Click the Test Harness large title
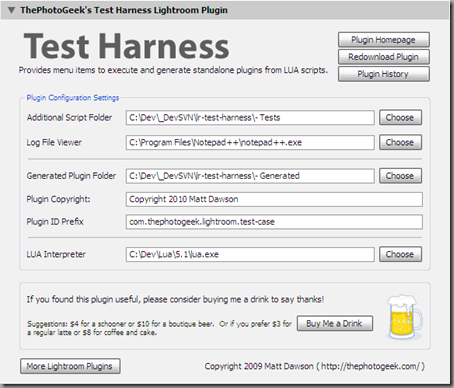Image resolution: width=454 pixels, height=388 pixels. click(x=126, y=46)
